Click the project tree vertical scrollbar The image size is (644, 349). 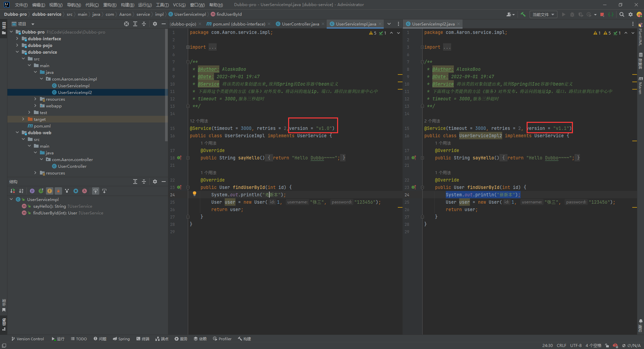(166, 84)
